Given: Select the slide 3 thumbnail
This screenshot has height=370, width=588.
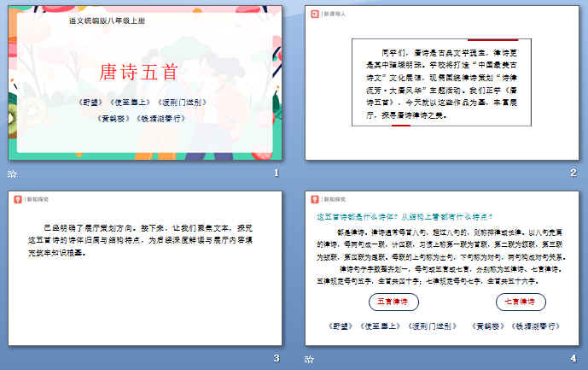Looking at the screenshot, I should coord(145,267).
